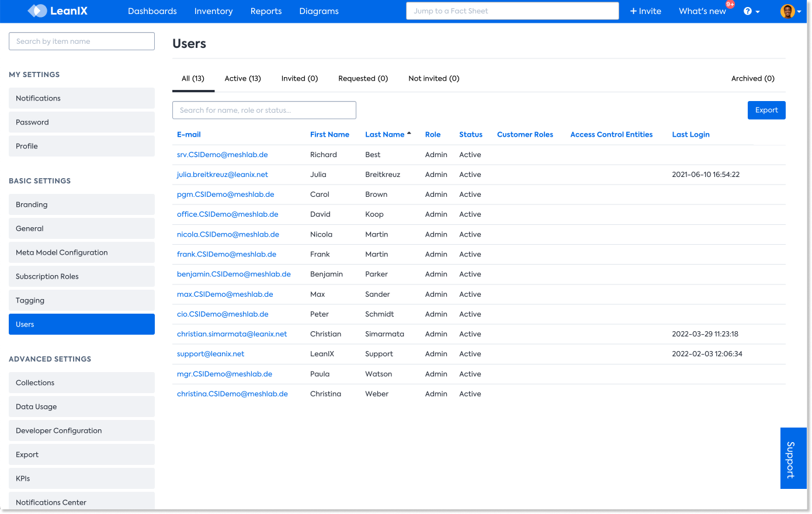Switch to the Requested (0) tab

(x=363, y=78)
